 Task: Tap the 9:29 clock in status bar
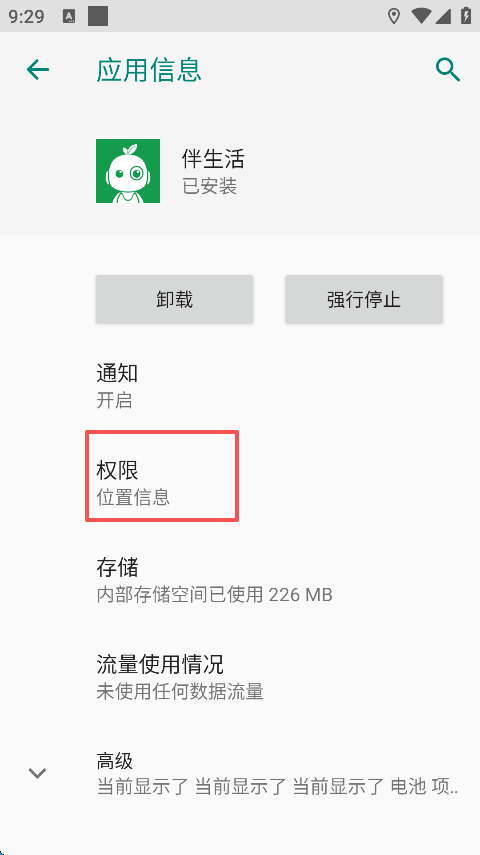(27, 16)
